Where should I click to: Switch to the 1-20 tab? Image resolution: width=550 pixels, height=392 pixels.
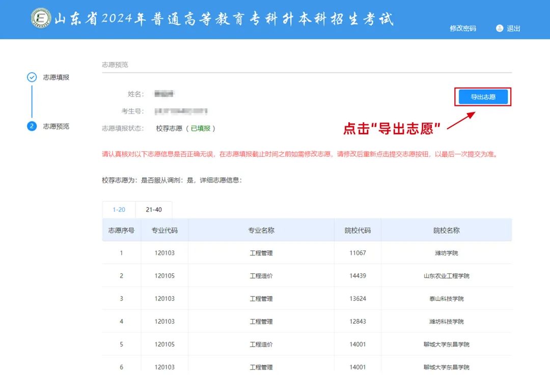[x=119, y=210]
